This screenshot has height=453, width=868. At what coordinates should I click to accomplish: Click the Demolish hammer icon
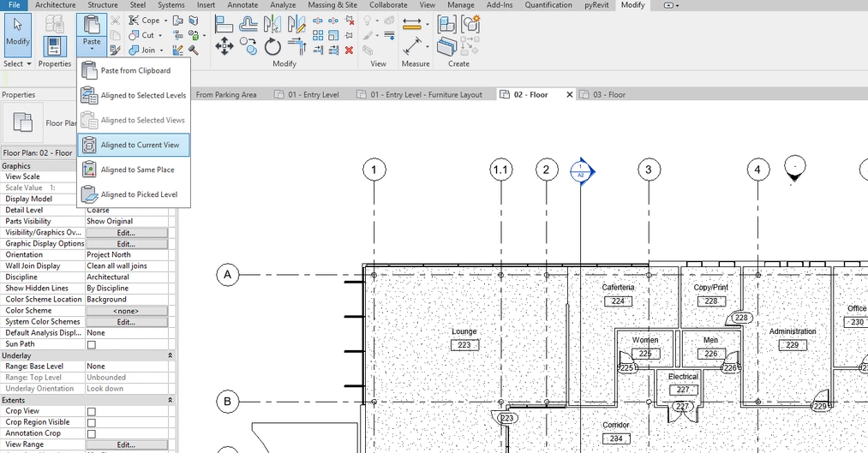coord(194,51)
